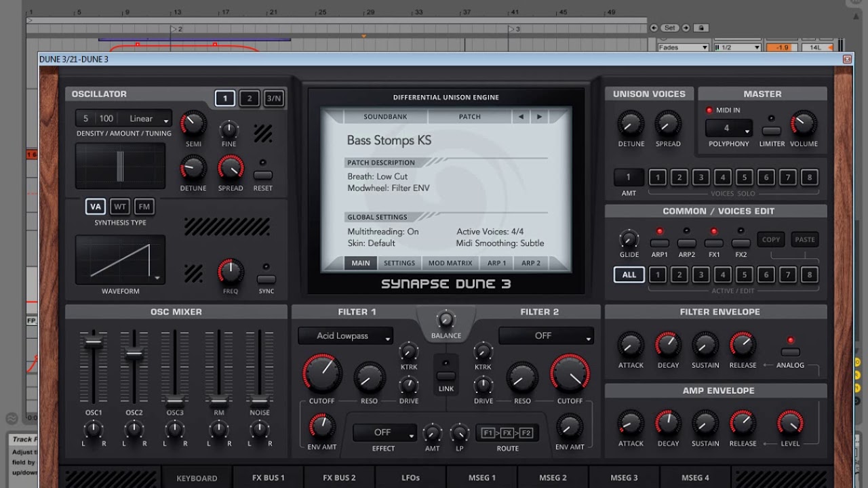Open the WAVEFORM selector dropdown
Viewport: 868px width, 488px height.
point(120,260)
